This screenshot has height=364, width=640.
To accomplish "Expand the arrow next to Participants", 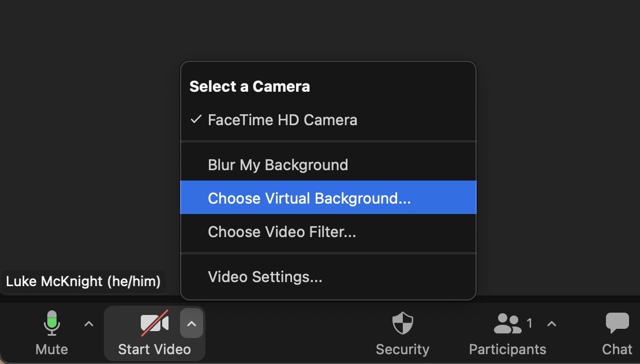I will pyautogui.click(x=552, y=324).
